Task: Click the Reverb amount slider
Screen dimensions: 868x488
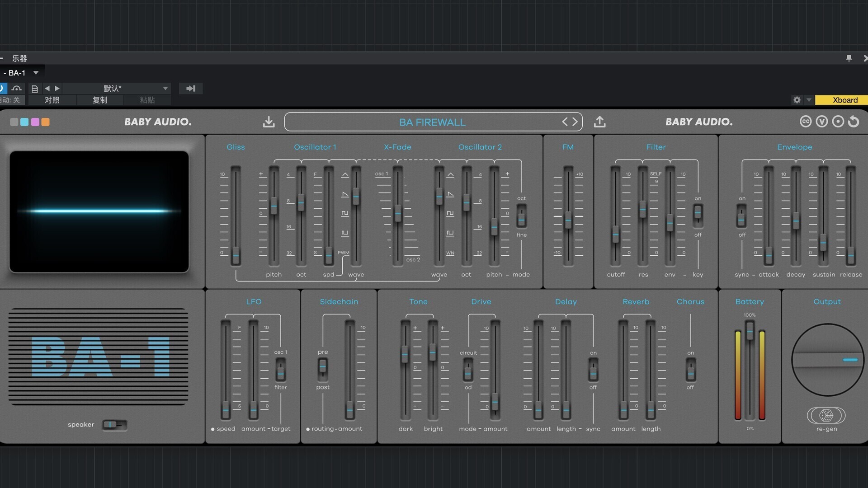Action: coord(623,370)
